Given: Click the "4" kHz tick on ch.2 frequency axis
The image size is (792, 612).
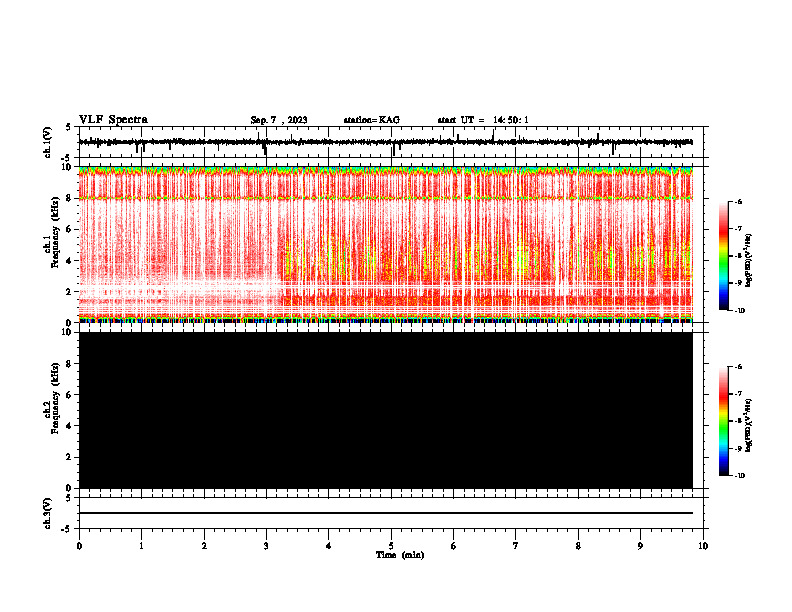Looking at the screenshot, I should (70, 426).
